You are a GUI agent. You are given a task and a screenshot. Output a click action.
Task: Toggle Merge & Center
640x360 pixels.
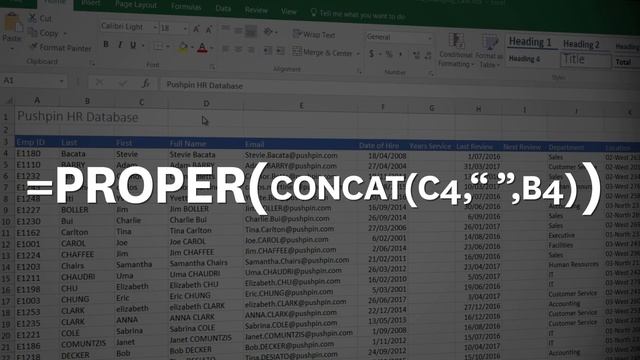pos(322,52)
